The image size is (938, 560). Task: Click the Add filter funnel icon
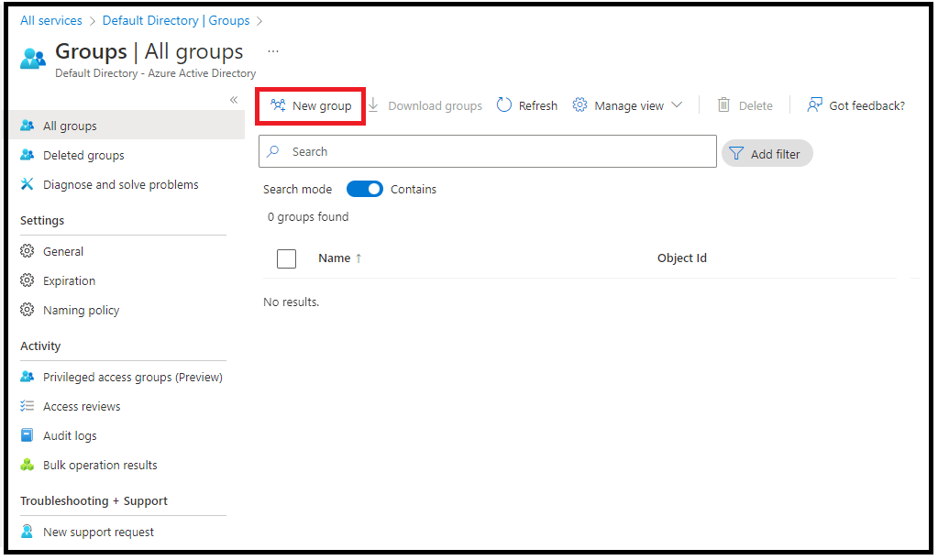736,154
